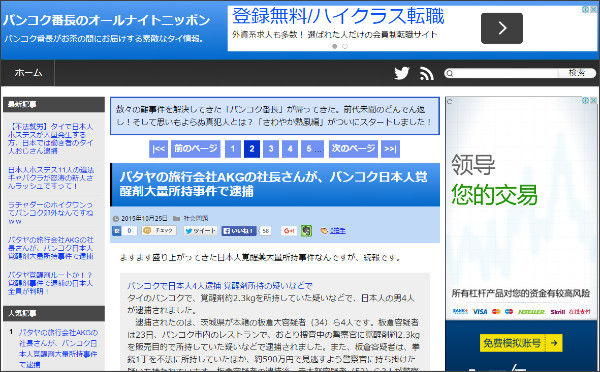Go to page 3
This screenshot has width=600, height=372.
point(271,149)
